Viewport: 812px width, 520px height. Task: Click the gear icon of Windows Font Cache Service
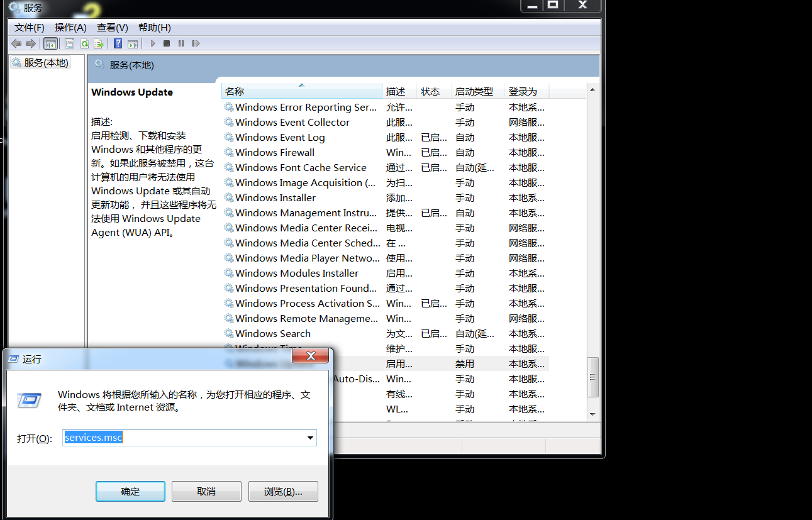pos(229,167)
